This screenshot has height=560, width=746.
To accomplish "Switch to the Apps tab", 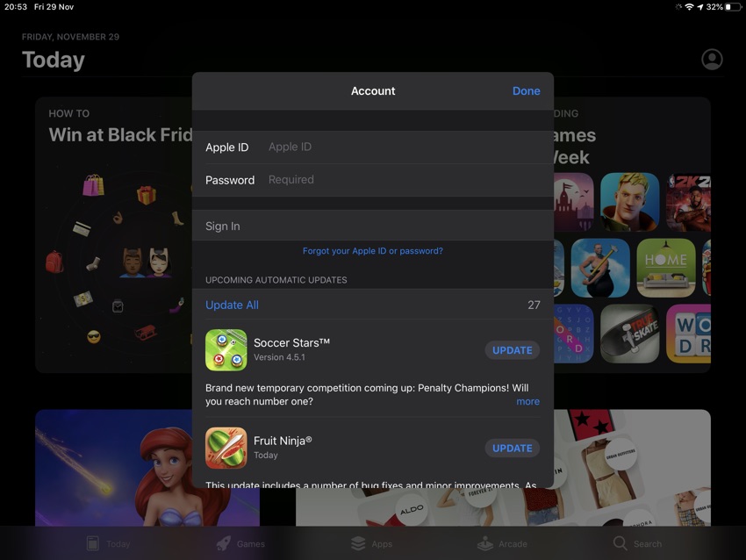I will (371, 543).
